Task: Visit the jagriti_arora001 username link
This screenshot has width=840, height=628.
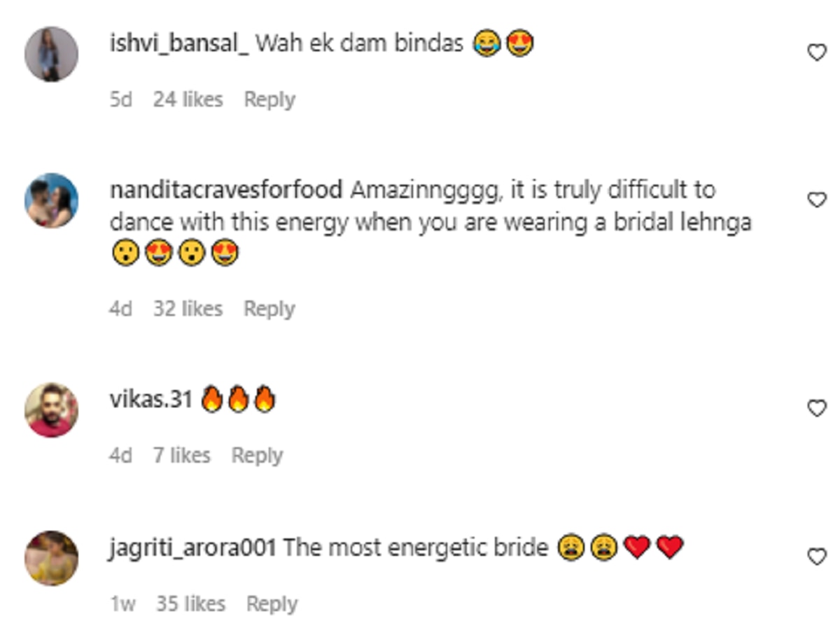Action: [193, 547]
